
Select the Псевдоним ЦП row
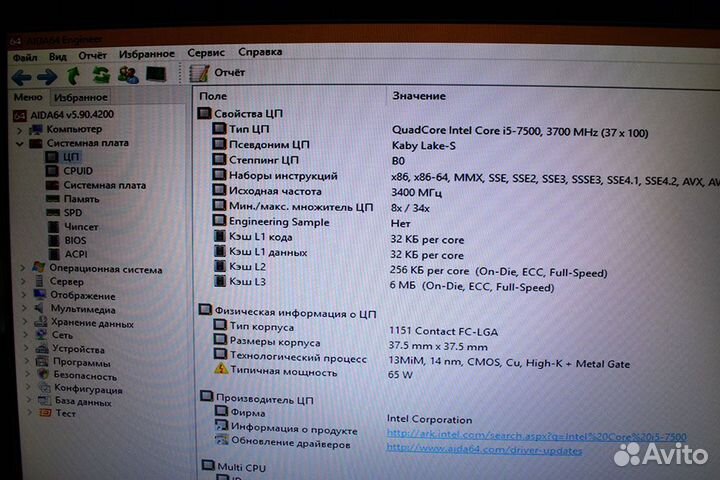(334, 145)
